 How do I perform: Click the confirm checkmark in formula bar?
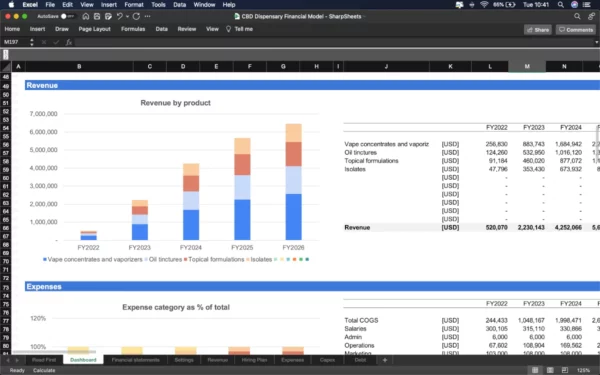pyautogui.click(x=56, y=42)
